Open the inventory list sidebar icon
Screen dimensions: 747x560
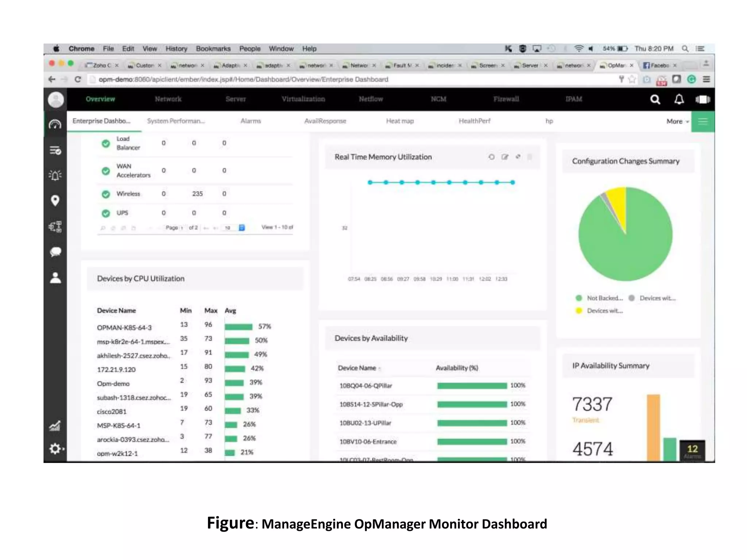(55, 150)
